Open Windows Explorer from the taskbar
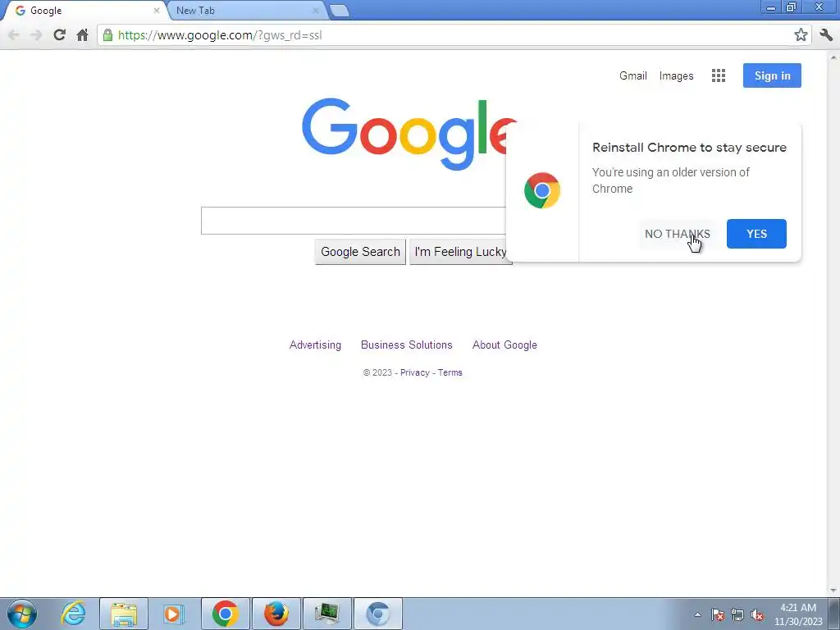 coord(124,614)
